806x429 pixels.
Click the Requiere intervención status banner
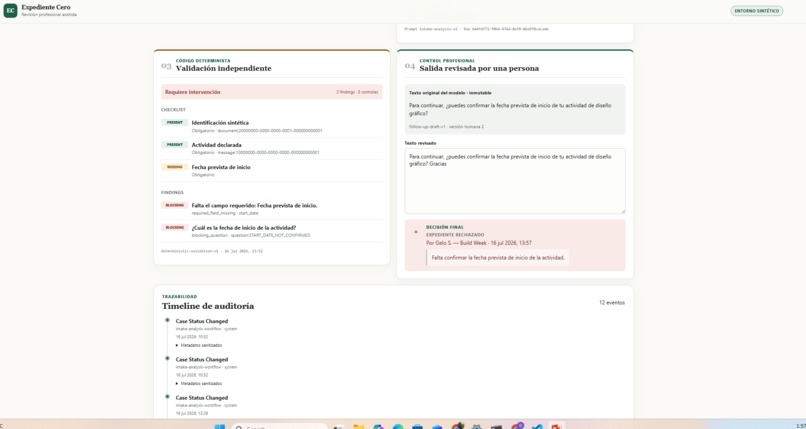click(271, 92)
